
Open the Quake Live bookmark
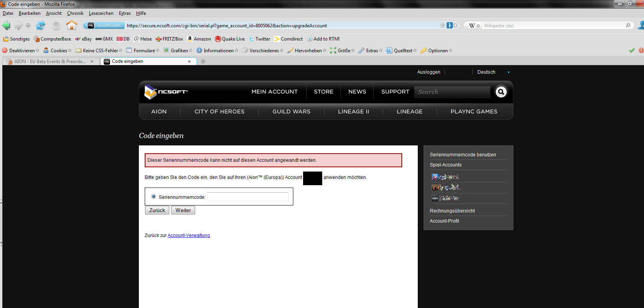tap(230, 39)
